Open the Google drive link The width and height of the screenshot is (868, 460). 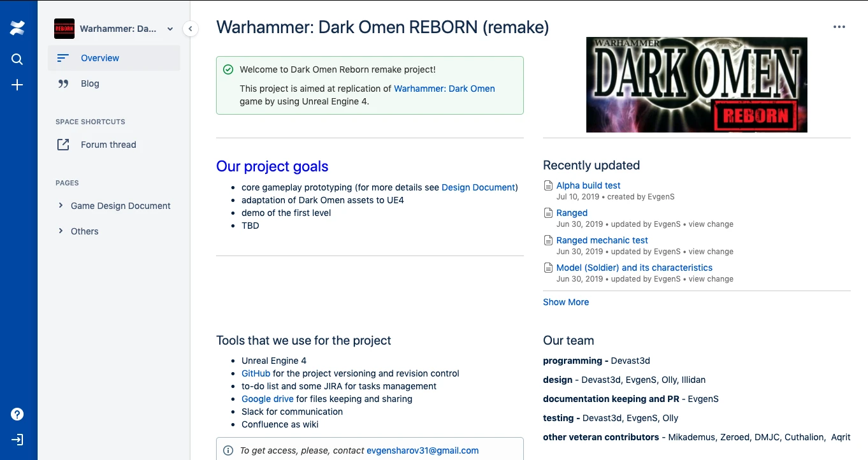coord(268,399)
